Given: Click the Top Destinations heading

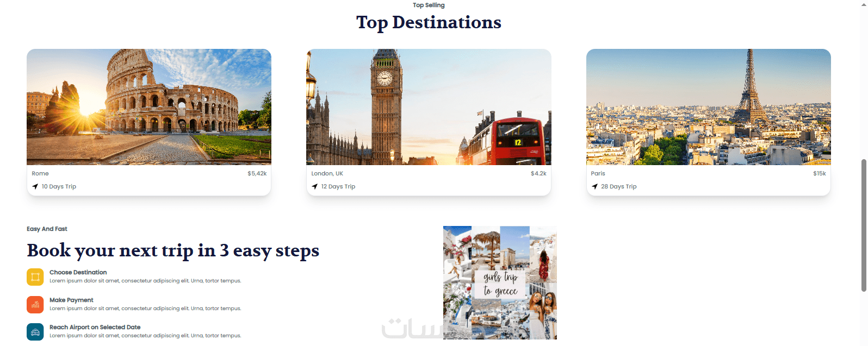Looking at the screenshot, I should pos(429,22).
